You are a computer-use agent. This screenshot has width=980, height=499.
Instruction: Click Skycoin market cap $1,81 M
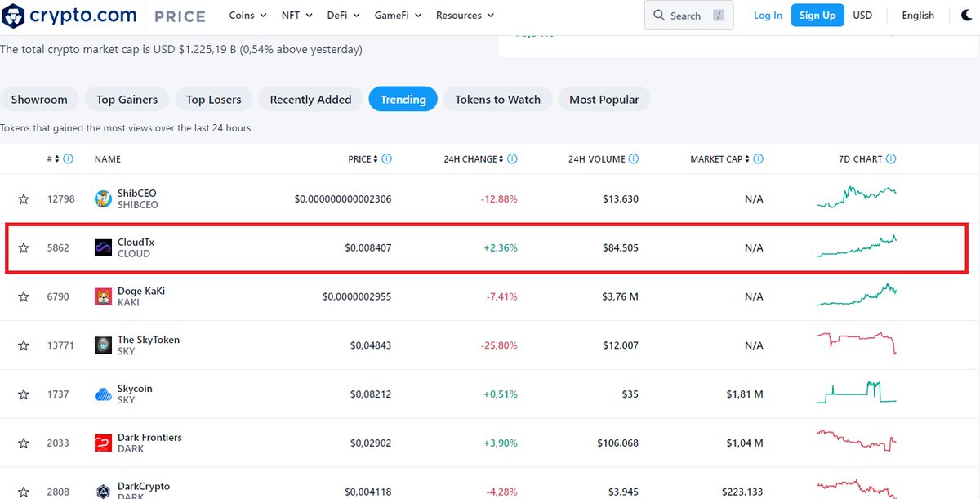[744, 394]
